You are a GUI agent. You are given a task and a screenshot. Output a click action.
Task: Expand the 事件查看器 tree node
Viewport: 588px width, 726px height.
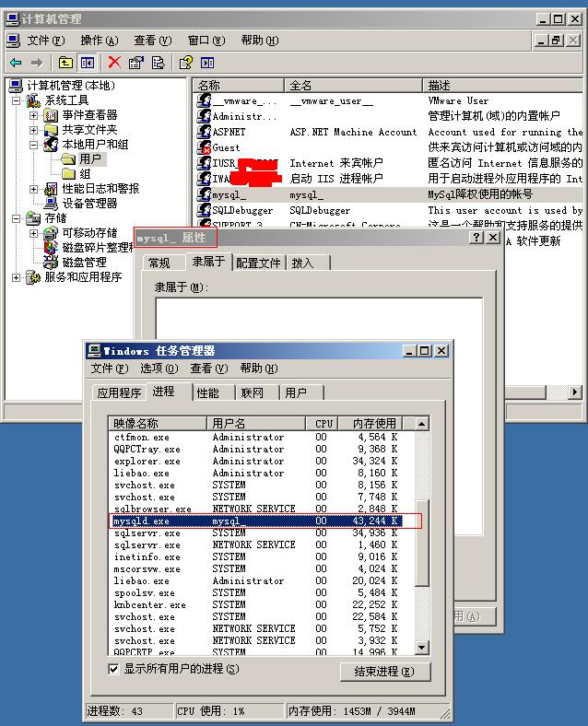(x=33, y=115)
